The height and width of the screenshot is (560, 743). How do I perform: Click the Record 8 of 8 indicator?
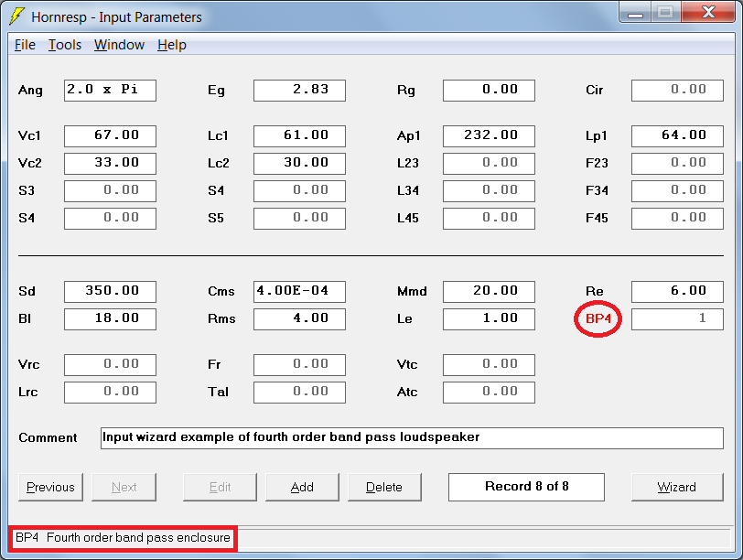526,487
